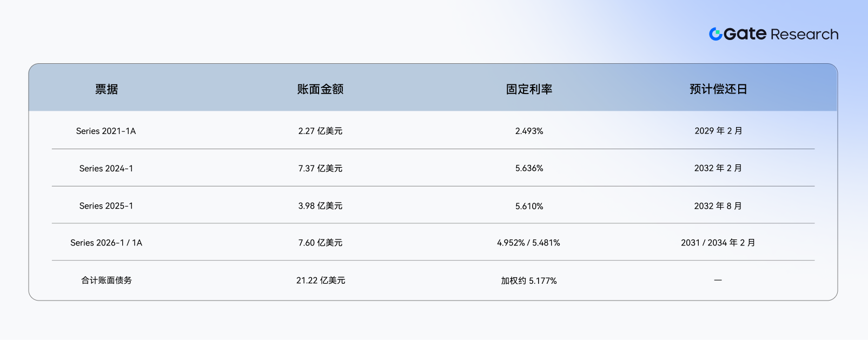Select the 2031 / 2034 年 2 月 cell

pos(718,243)
